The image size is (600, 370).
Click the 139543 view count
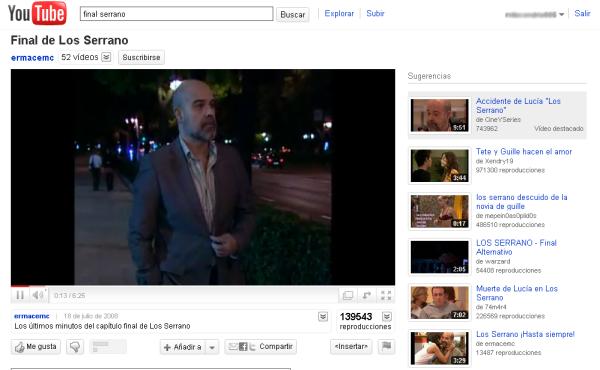click(356, 317)
